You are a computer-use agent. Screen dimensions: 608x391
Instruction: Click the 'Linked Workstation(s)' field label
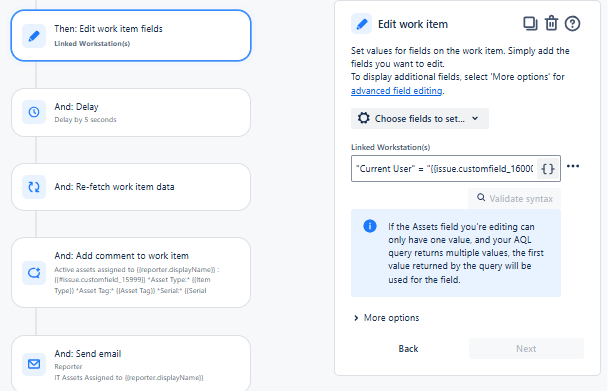(x=390, y=147)
